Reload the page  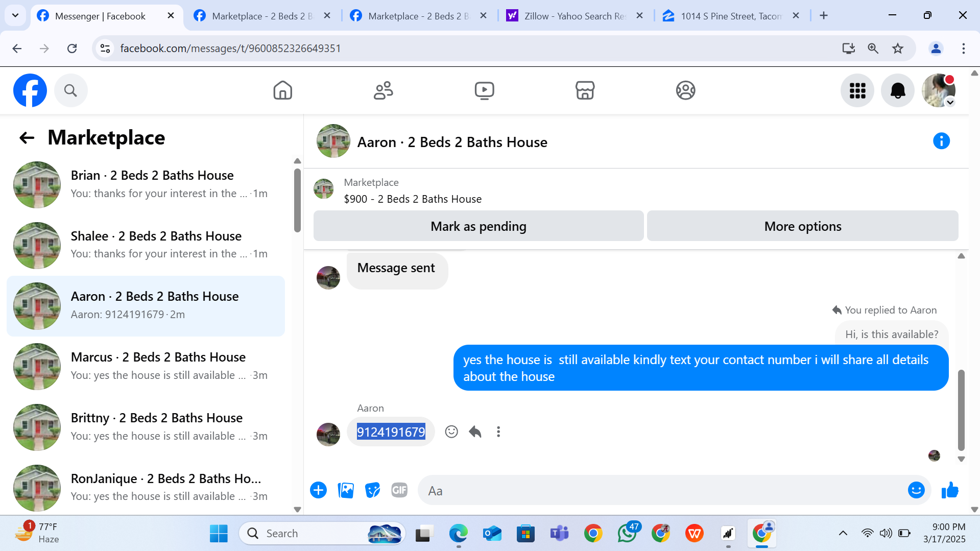tap(72, 49)
